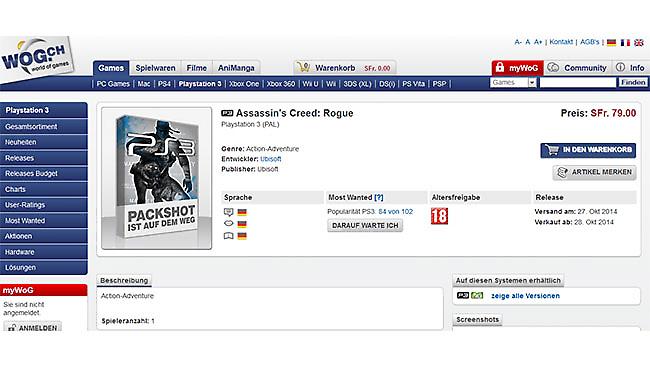
Task: Click the ANMELDEN login button
Action: [x=33, y=327]
